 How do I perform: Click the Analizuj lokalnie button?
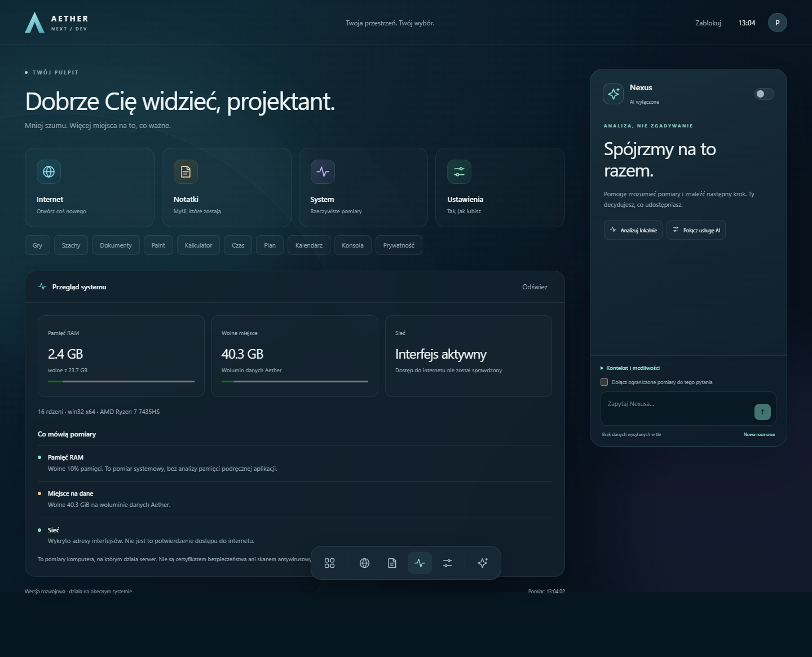633,230
